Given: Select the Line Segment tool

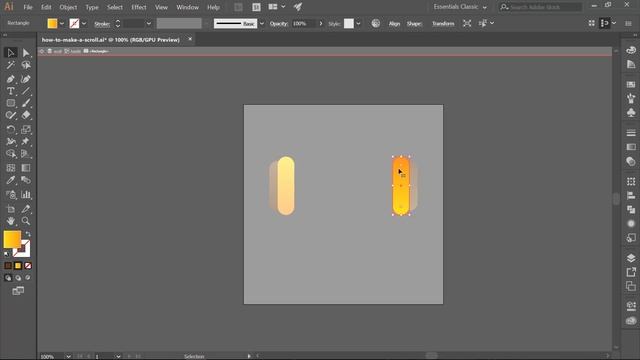Looking at the screenshot, I should pyautogui.click(x=26, y=91).
